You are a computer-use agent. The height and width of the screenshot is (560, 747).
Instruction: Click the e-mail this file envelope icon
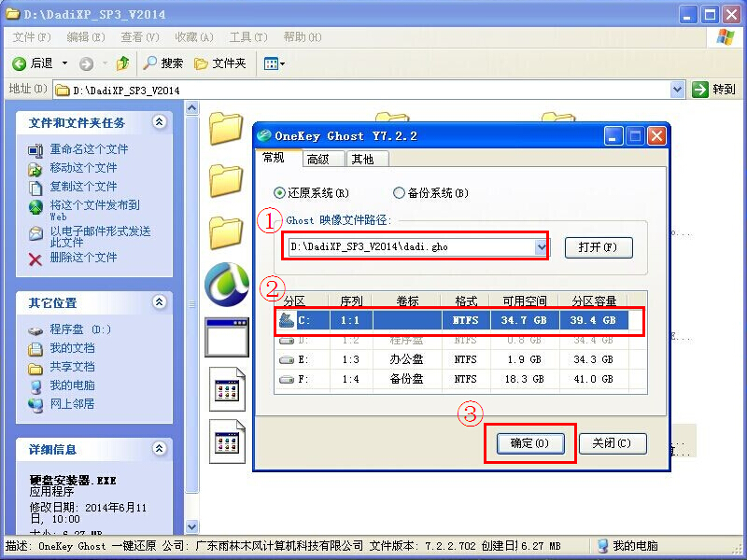[x=35, y=233]
